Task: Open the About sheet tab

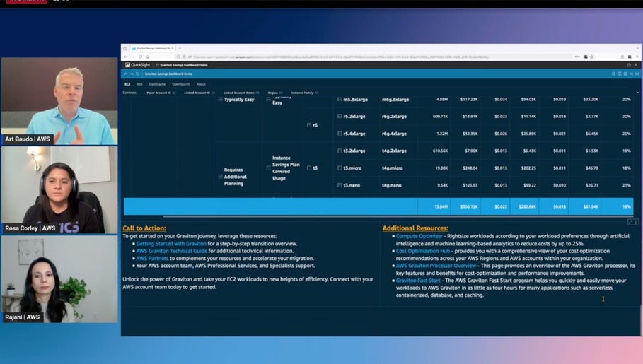Action: [201, 84]
